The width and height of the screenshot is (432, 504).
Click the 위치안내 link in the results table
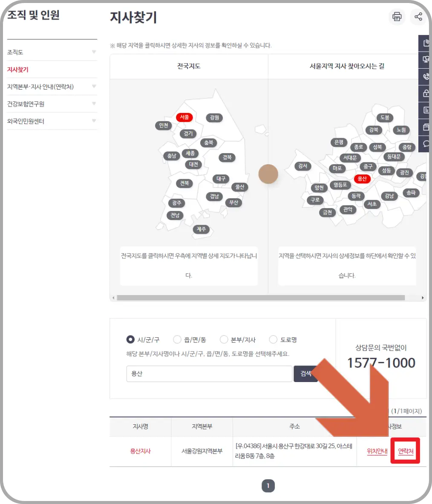tap(377, 451)
